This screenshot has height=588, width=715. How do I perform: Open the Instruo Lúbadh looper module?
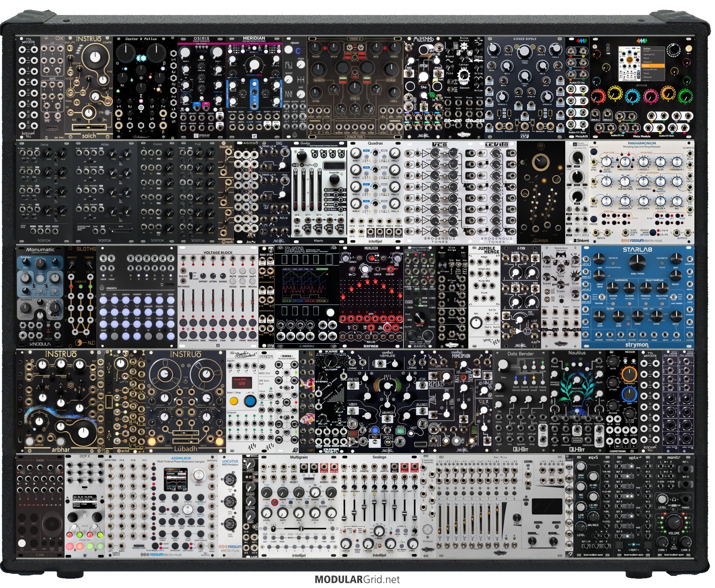pos(186,401)
